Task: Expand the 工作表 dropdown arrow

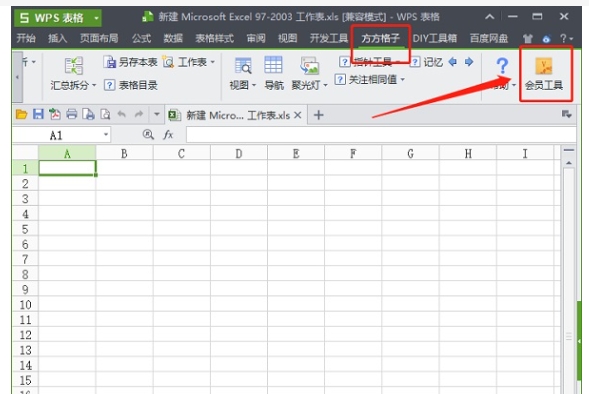Action: [213, 62]
